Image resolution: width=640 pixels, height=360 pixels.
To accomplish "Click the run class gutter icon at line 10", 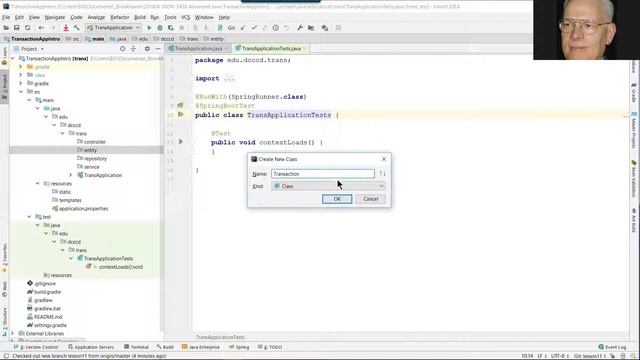I will 180,115.
